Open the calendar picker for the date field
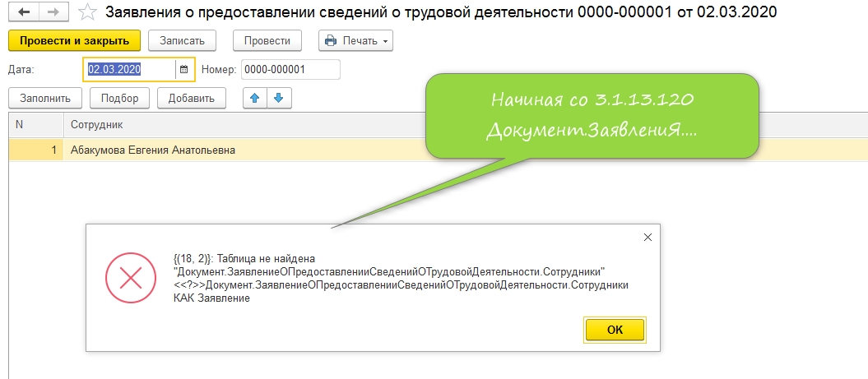 [184, 70]
